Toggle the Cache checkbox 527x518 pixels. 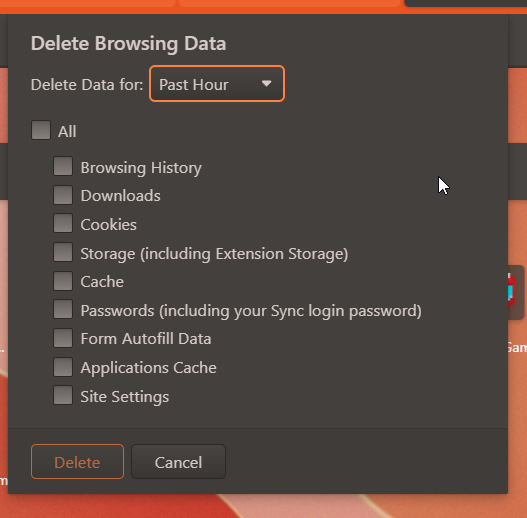63,281
